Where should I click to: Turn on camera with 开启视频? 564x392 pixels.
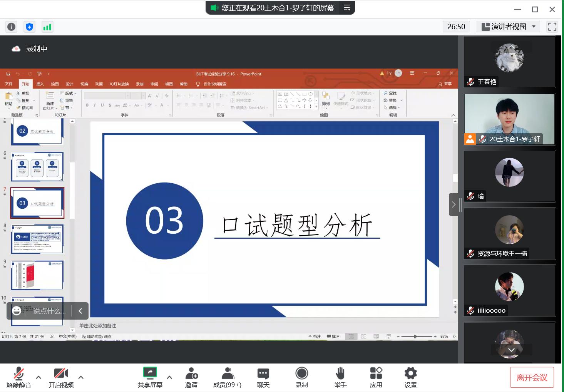[x=61, y=377]
